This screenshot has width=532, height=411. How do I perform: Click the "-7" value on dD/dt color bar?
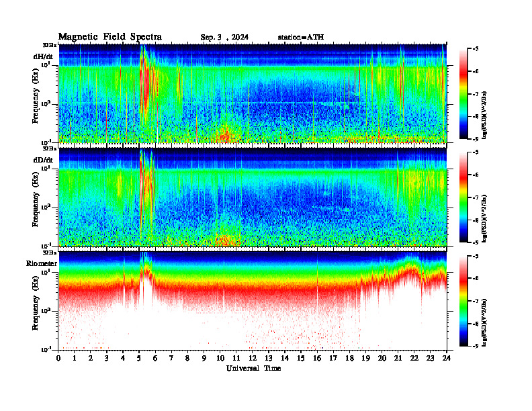point(476,197)
